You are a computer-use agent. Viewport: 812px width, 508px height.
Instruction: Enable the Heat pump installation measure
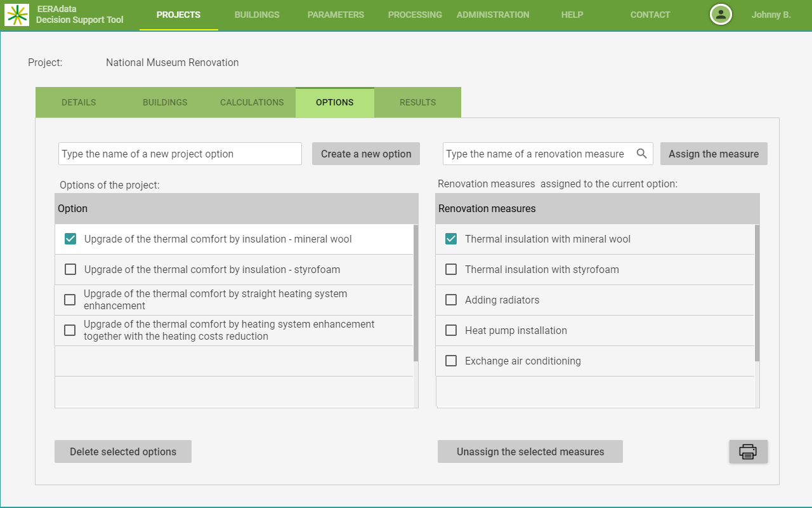coord(451,331)
